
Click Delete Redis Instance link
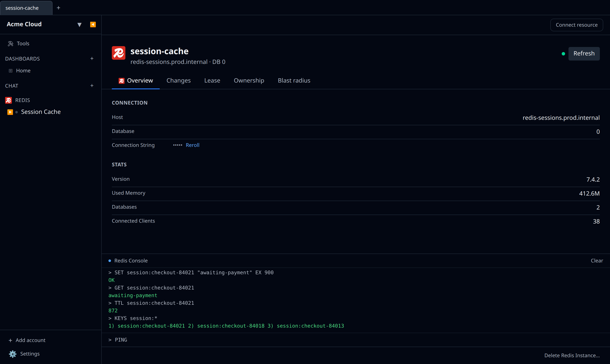coord(572,355)
